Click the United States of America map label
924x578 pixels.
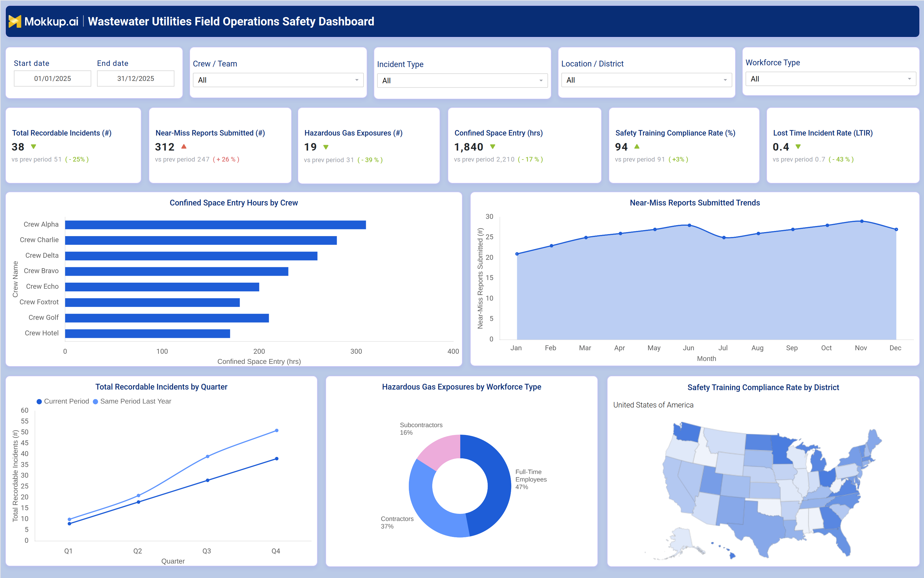point(653,405)
